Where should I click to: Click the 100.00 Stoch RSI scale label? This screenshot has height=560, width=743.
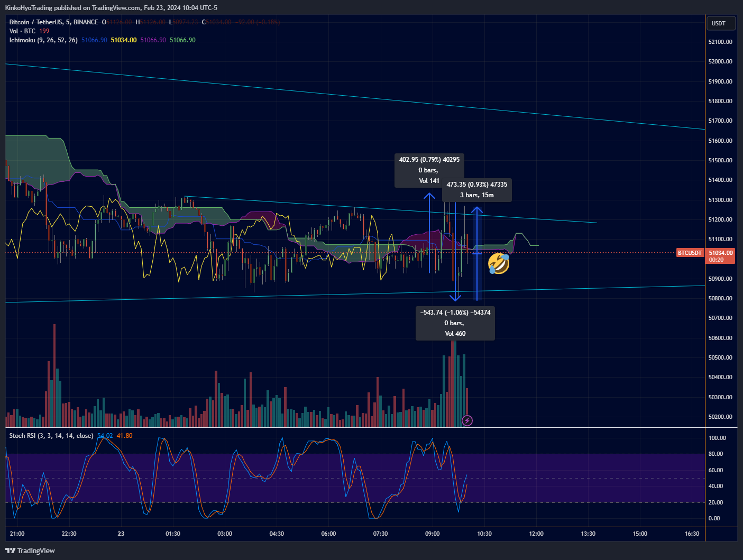717,438
